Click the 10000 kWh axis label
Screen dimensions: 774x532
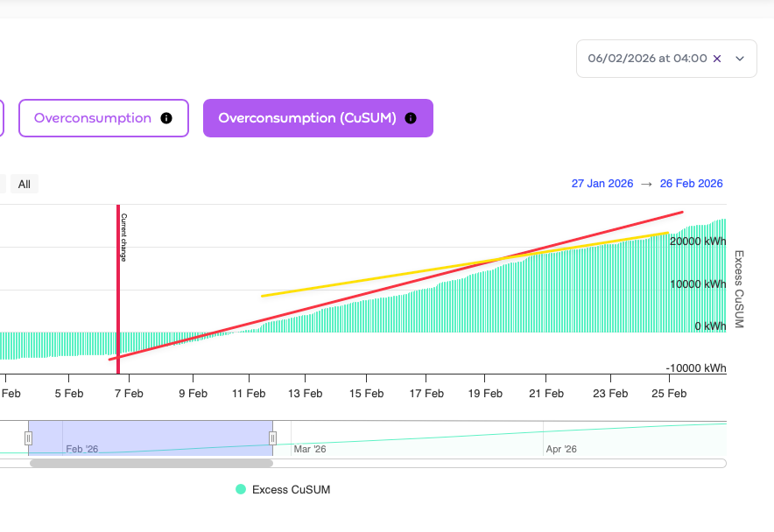698,284
